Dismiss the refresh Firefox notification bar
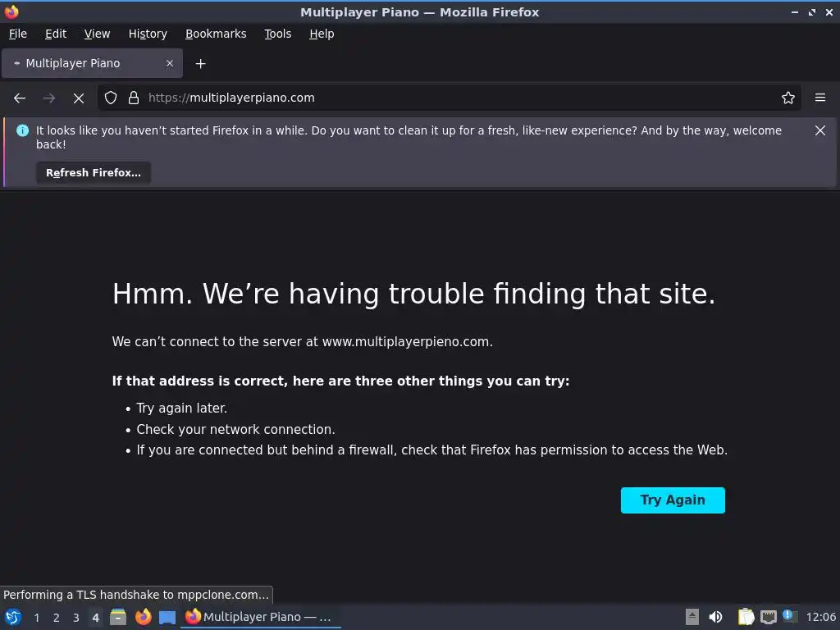 click(x=820, y=130)
